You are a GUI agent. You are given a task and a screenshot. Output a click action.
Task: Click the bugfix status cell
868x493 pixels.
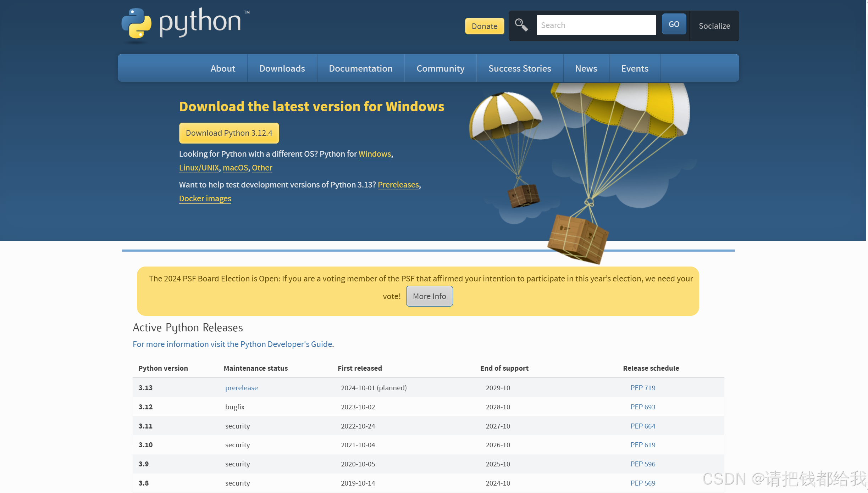(x=235, y=407)
